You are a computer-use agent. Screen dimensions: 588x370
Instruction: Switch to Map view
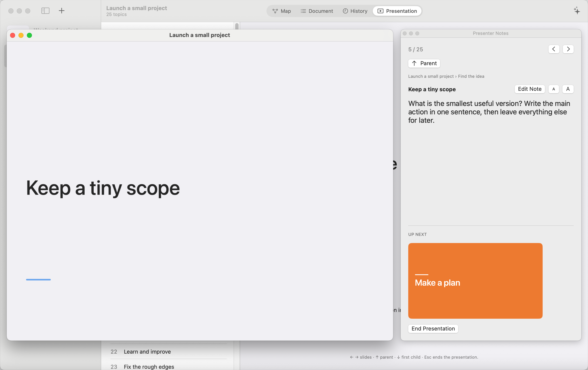click(282, 11)
